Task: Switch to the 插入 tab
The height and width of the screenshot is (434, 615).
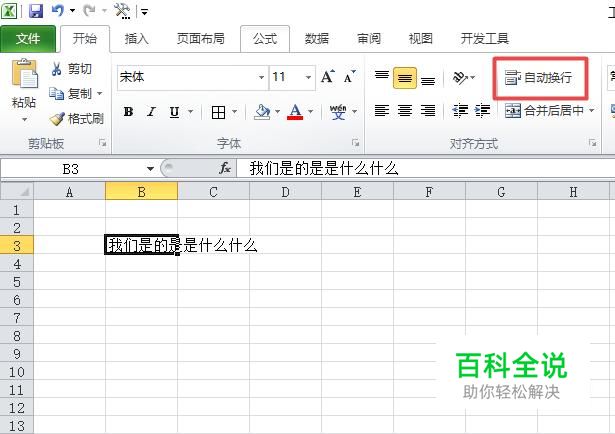Action: click(x=136, y=38)
